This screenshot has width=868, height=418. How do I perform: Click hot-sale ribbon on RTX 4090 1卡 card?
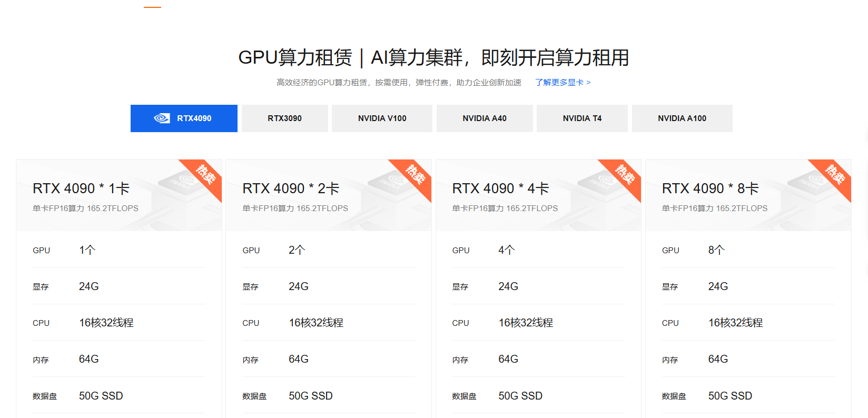pyautogui.click(x=205, y=175)
